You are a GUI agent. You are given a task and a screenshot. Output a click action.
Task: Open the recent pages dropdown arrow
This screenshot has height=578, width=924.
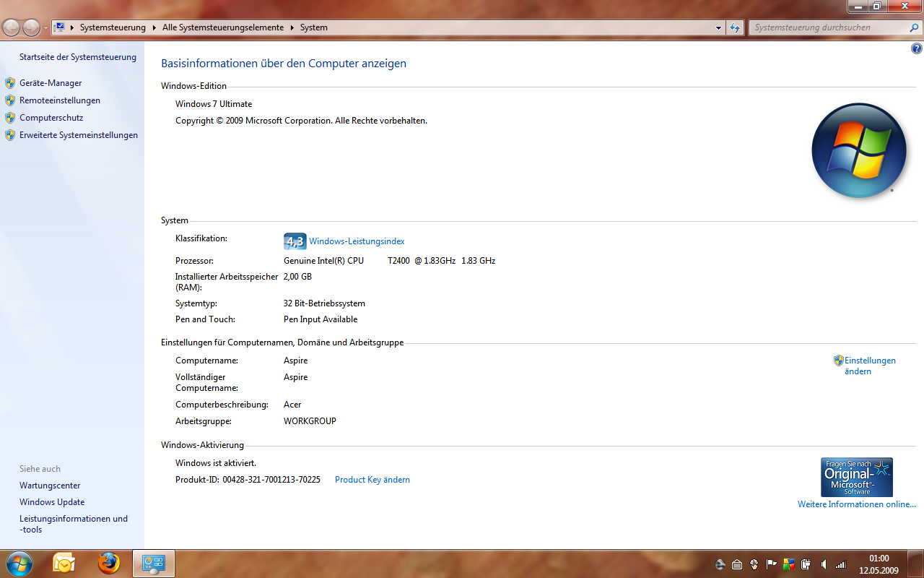coord(46,28)
